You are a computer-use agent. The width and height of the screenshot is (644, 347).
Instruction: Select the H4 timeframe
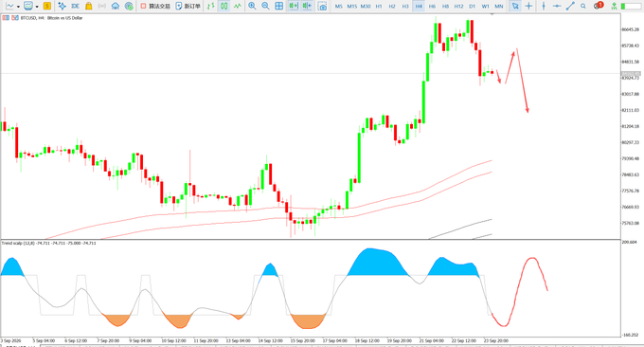tap(419, 7)
